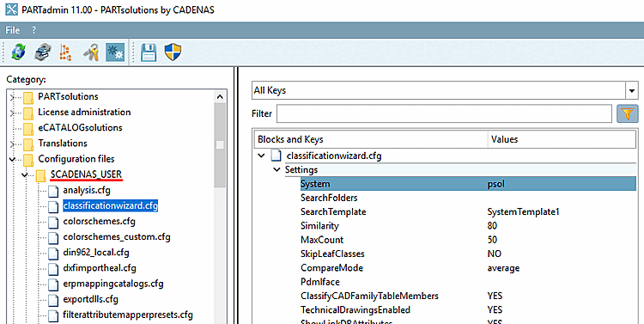Image resolution: width=644 pixels, height=324 pixels.
Task: Select colorschemes_custom.cfg file
Action: pyautogui.click(x=117, y=237)
